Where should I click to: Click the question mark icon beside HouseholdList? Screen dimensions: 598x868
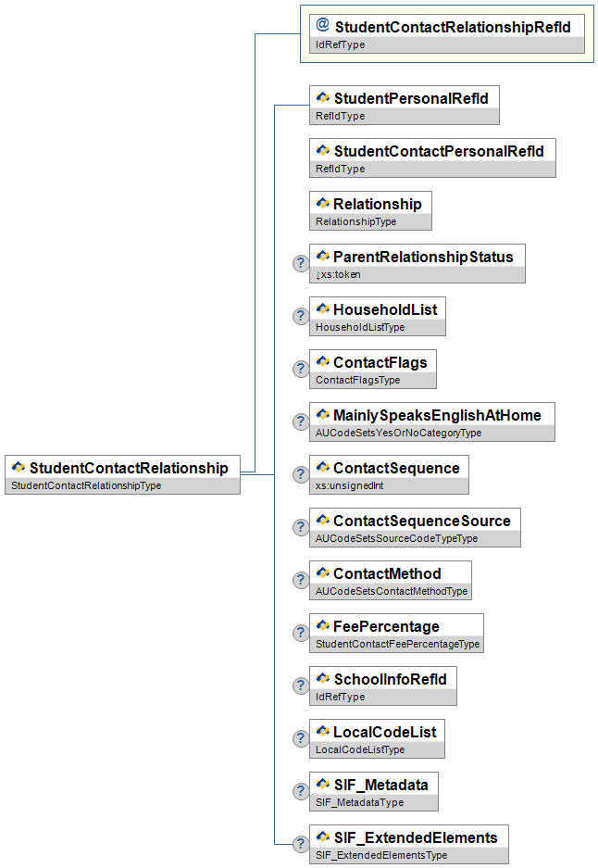click(x=300, y=316)
